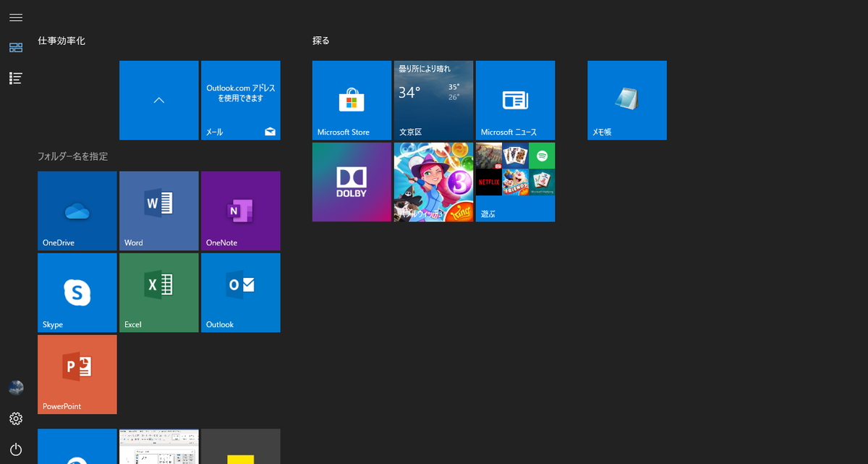Open the power options button
This screenshot has width=868, height=464.
coord(16,449)
